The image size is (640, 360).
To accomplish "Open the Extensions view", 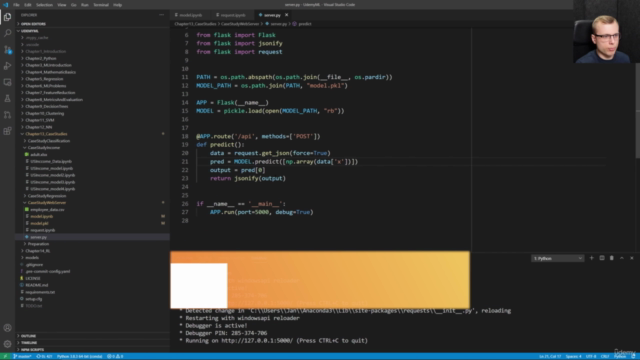I will pos(7,131).
